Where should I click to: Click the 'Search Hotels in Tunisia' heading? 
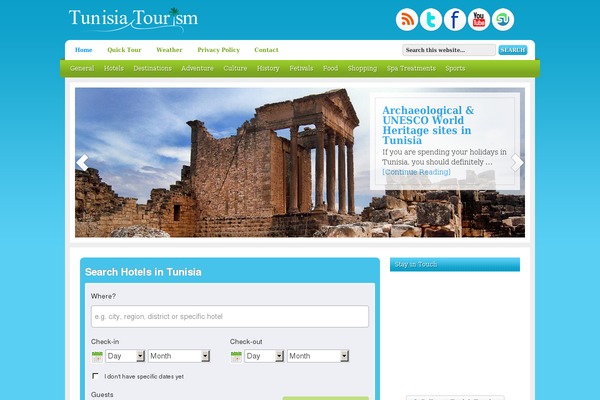click(143, 272)
